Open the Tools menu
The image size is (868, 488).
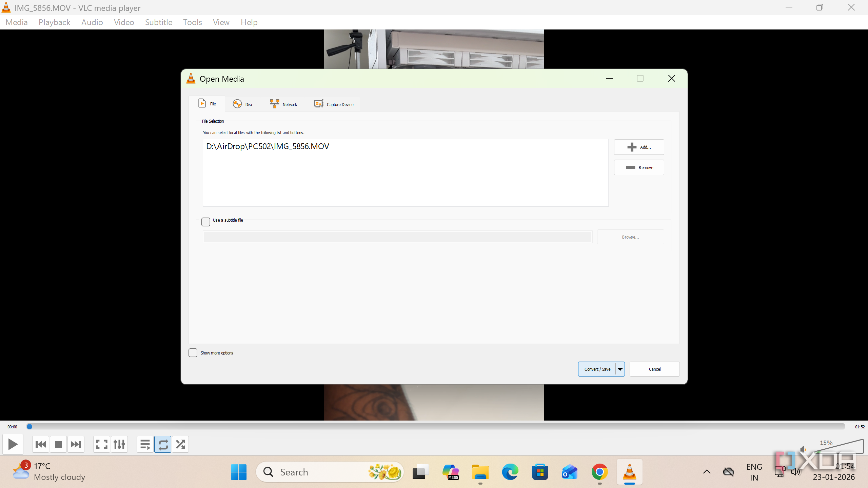(x=193, y=22)
